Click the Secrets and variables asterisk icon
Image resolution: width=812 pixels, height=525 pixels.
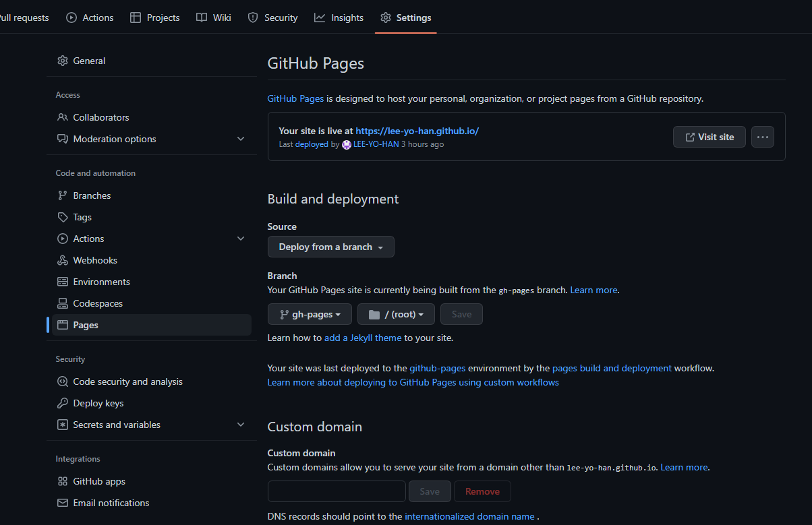tap(63, 425)
